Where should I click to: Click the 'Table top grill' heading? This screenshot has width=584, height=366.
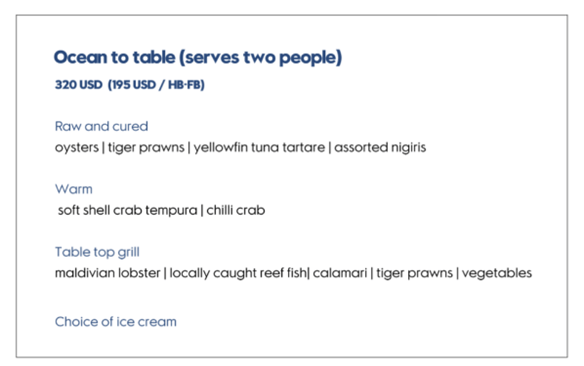point(97,252)
